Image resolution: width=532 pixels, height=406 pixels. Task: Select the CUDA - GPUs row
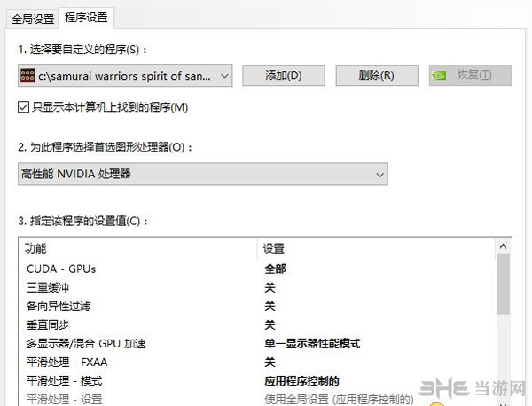click(256, 269)
